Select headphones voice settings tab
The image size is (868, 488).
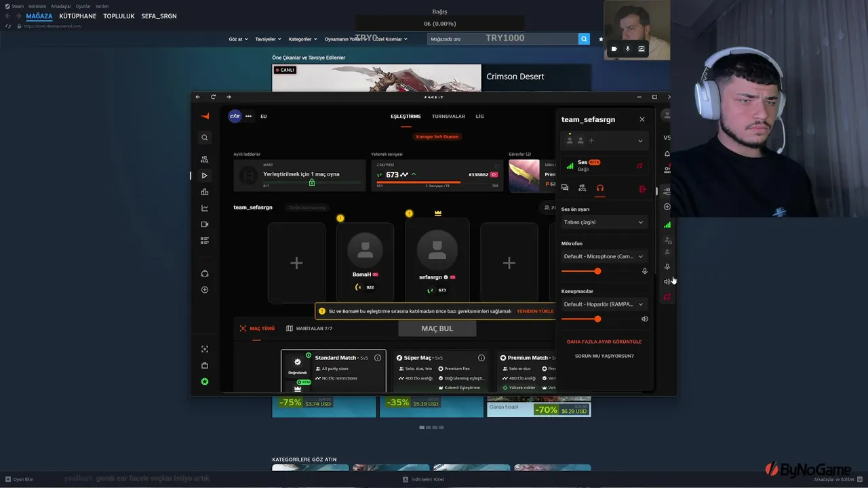coord(600,188)
